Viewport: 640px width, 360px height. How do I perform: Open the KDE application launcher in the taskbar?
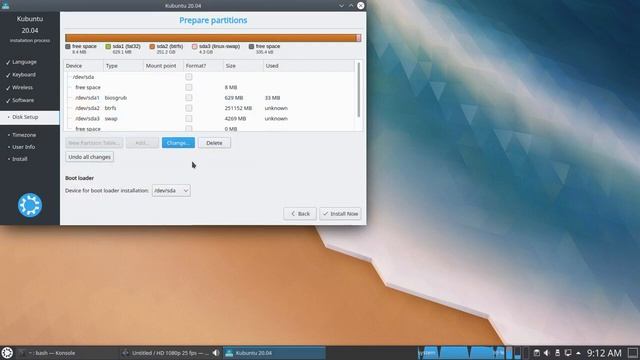tap(7, 353)
